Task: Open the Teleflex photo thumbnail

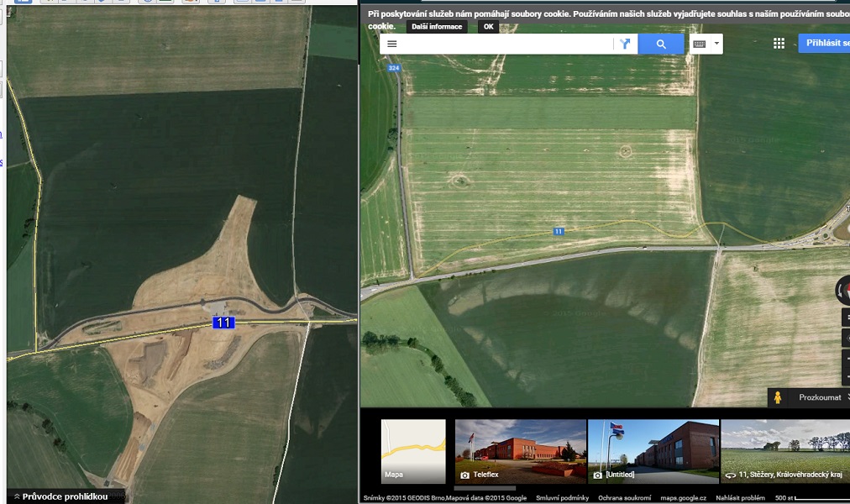Action: (x=520, y=451)
